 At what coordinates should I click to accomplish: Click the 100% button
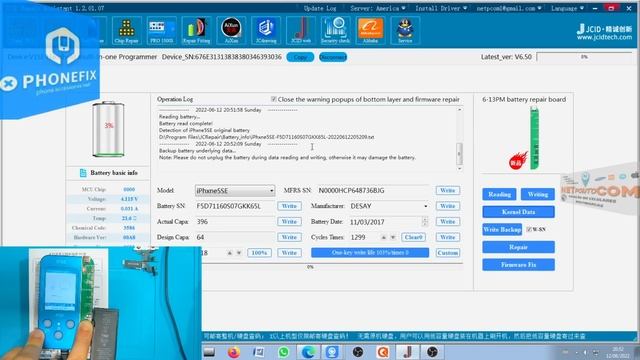click(259, 253)
